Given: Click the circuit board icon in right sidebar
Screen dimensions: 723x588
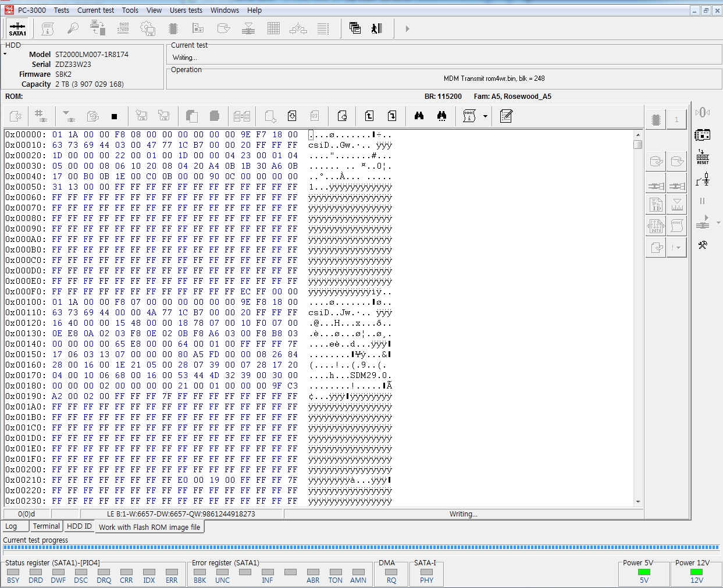Looking at the screenshot, I should 703,135.
